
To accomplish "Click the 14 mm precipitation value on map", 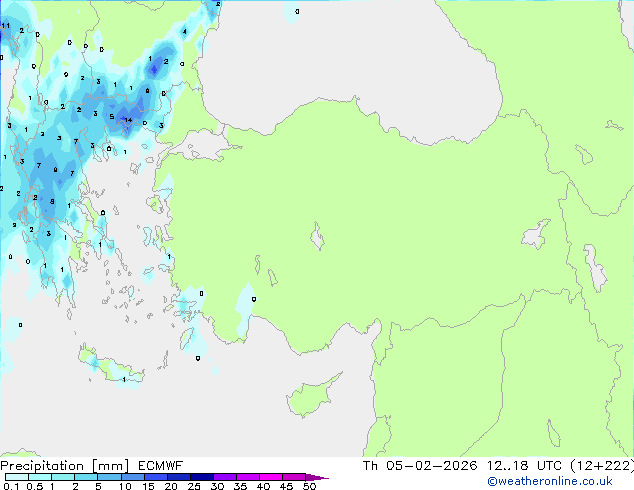I will tap(127, 120).
